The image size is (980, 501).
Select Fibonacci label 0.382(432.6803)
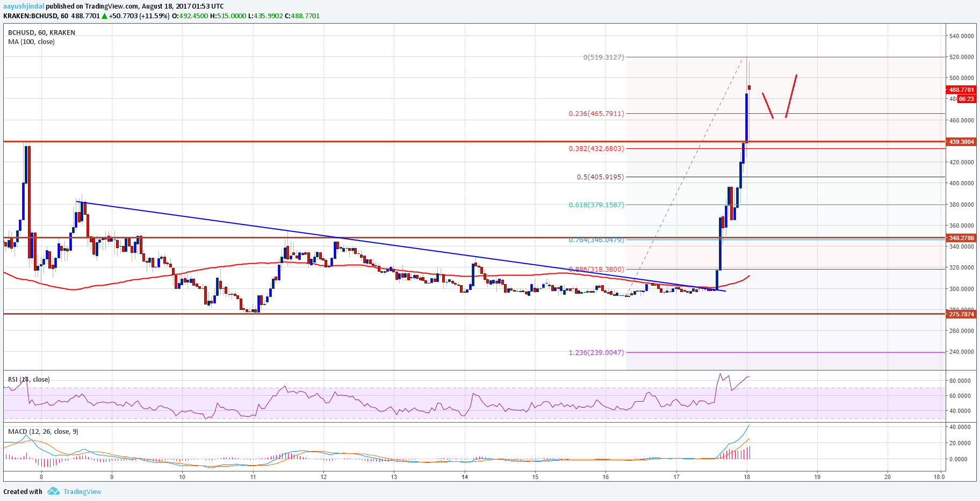596,148
